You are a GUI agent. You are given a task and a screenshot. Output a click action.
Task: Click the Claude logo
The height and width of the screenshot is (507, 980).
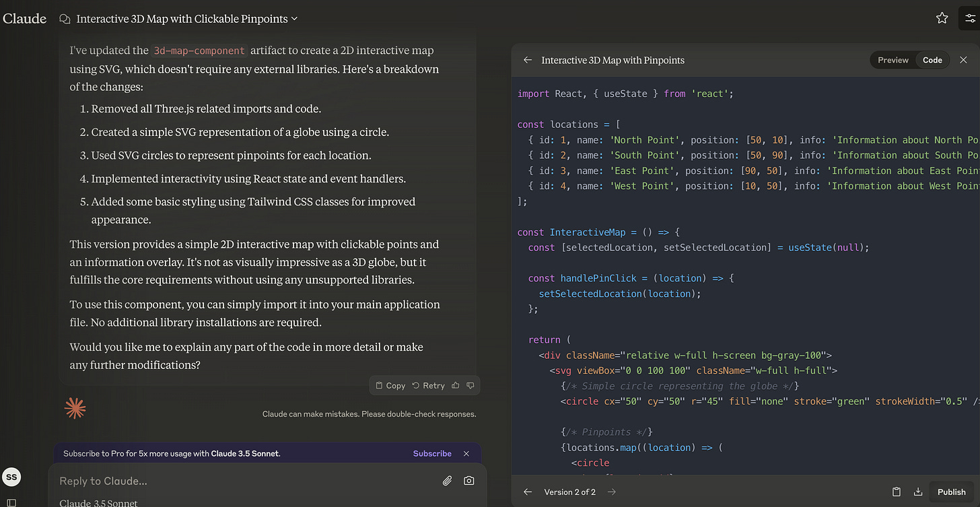click(x=25, y=19)
